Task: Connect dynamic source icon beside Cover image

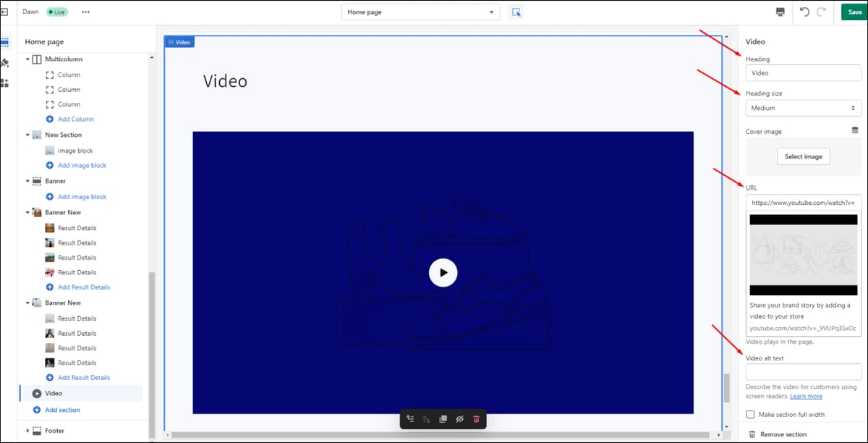Action: [x=855, y=130]
